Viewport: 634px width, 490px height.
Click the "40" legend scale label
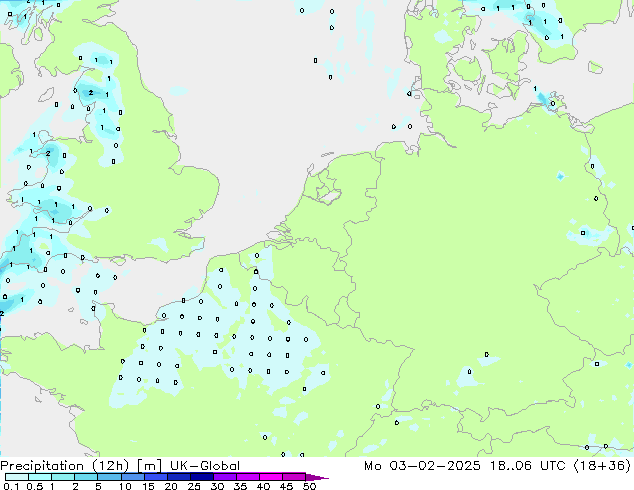[263, 486]
